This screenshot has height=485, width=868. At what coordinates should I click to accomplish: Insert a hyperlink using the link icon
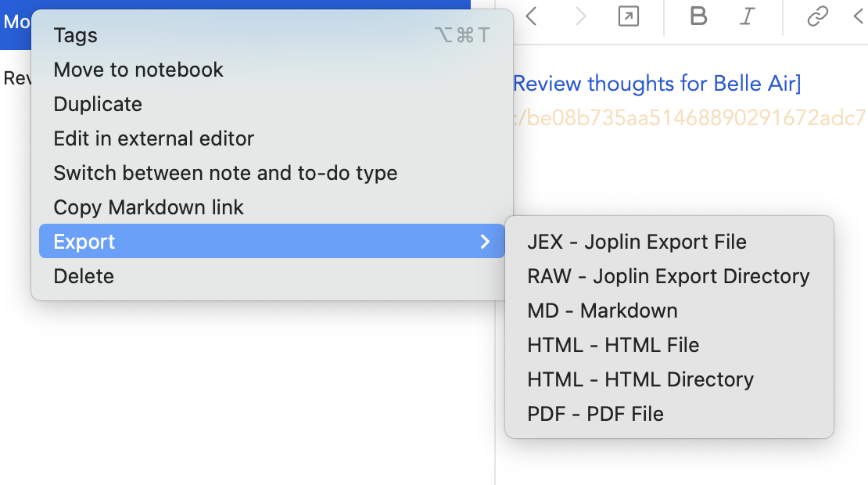(x=817, y=16)
